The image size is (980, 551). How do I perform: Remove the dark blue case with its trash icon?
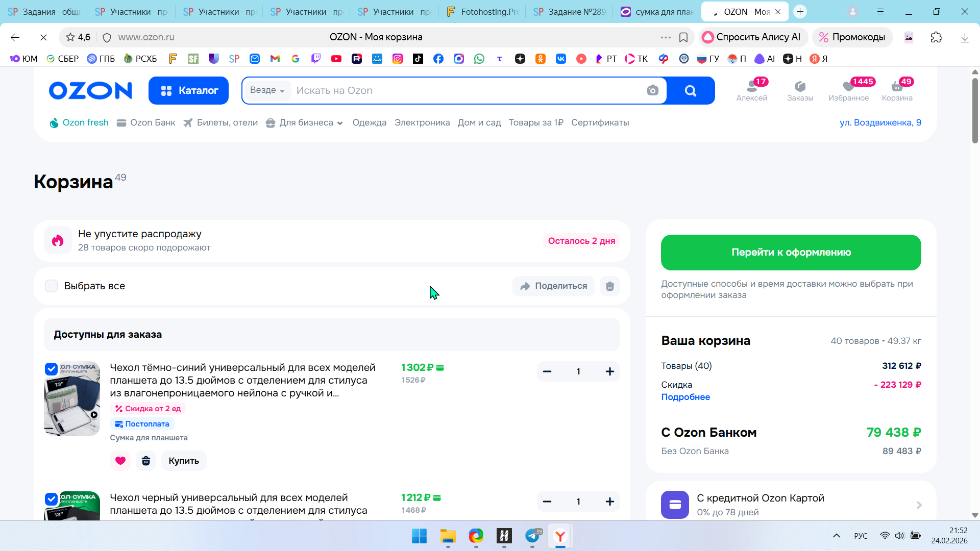coord(146,461)
